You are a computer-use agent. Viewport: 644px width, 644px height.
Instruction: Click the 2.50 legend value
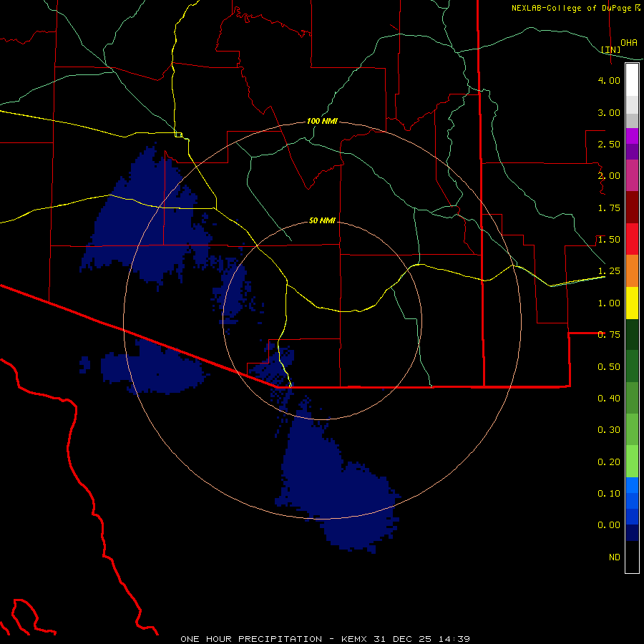point(609,144)
